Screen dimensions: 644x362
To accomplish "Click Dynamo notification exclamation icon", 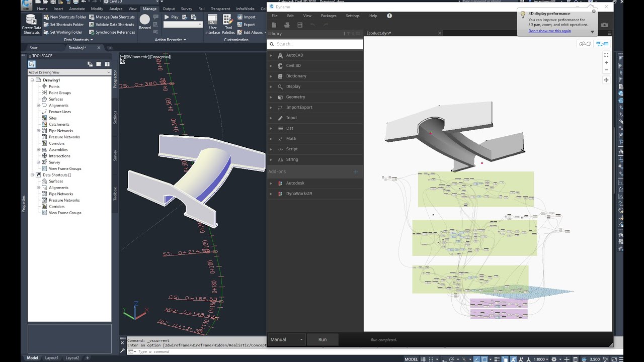I will 389,16.
